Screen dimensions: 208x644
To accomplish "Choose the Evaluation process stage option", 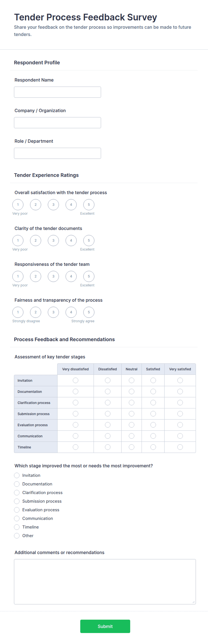I will tap(17, 510).
